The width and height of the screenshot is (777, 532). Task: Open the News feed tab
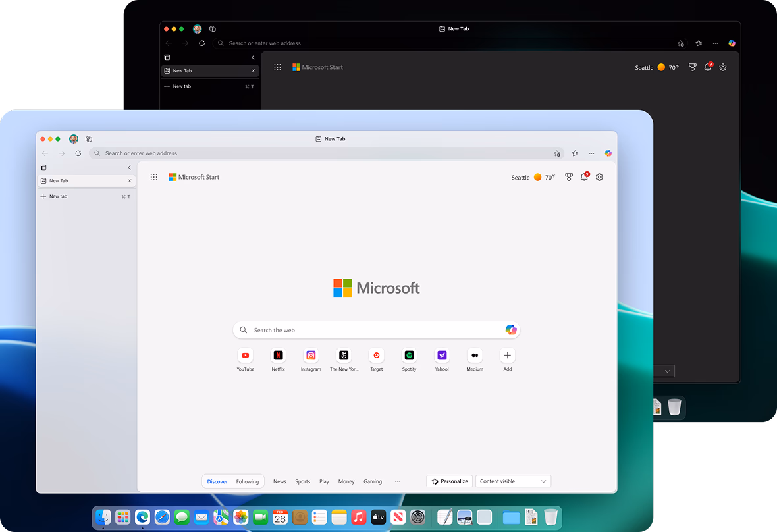(x=280, y=481)
